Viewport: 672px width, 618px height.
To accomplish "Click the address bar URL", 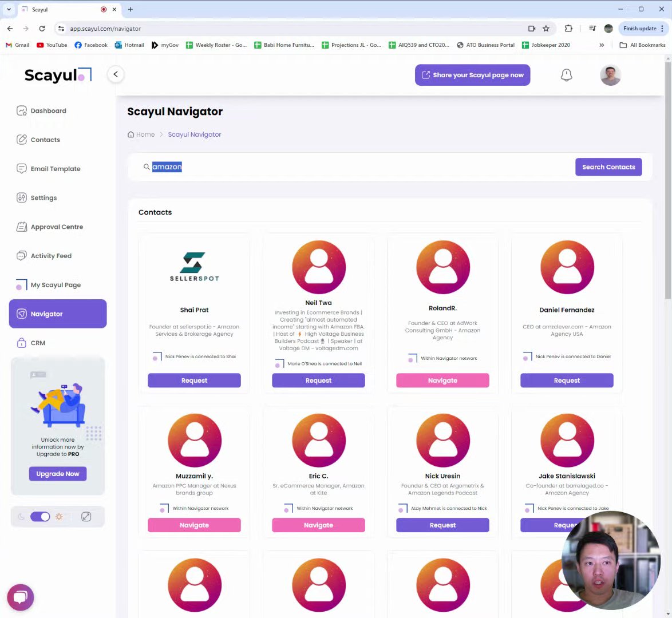I will pyautogui.click(x=105, y=29).
